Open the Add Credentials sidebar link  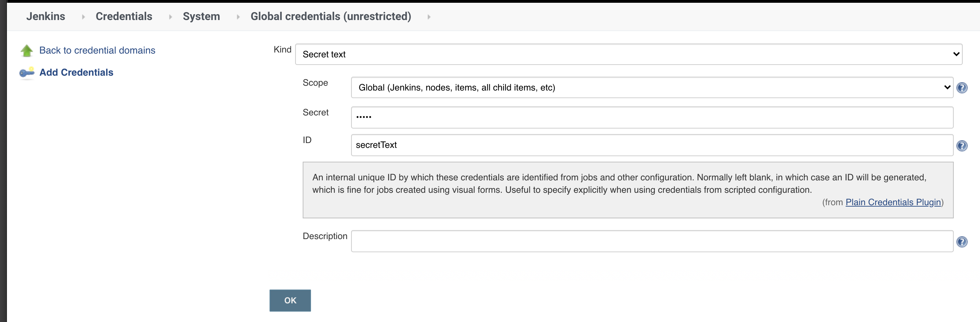(76, 72)
